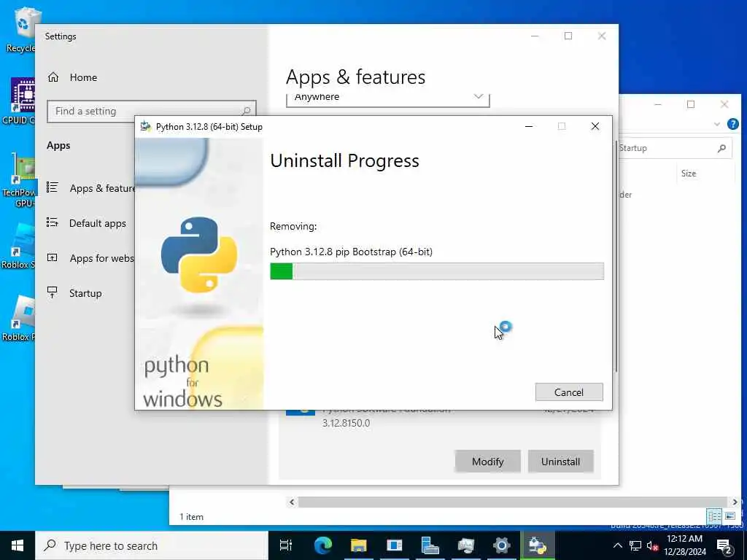Open the Server Manager taskbar icon
Image resolution: width=747 pixels, height=560 pixels.
[x=430, y=545]
